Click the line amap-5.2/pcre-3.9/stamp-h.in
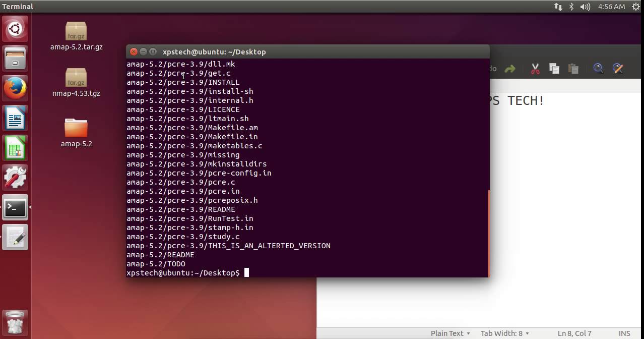This screenshot has height=339, width=644. (190, 228)
